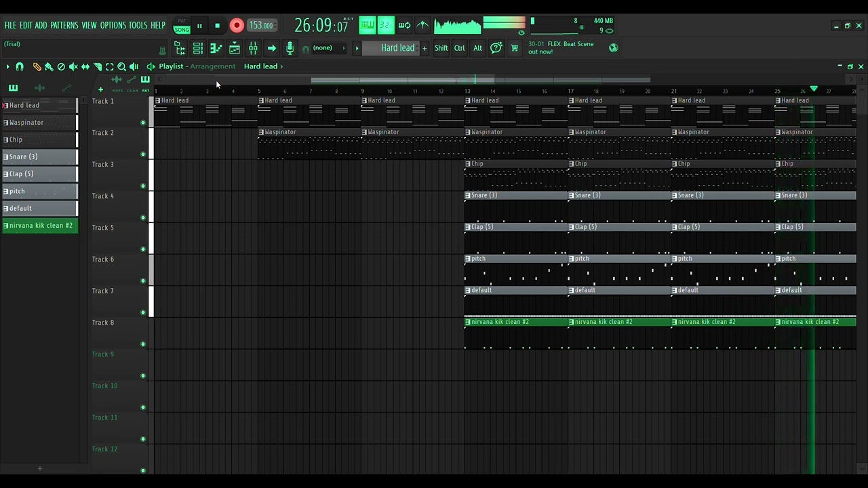Image resolution: width=868 pixels, height=488 pixels.
Task: Select the Paint brush tool
Action: coord(49,66)
